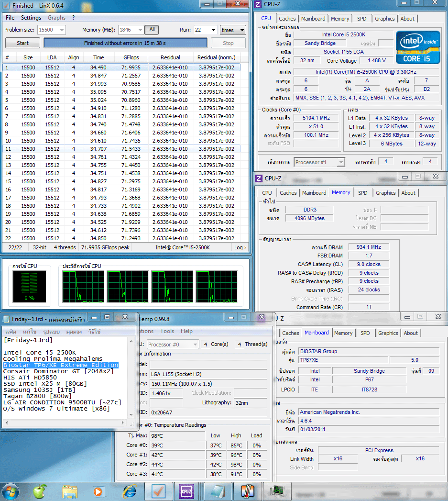The image size is (448, 501).
Task: Open Graphics tab in the Memory CPU-Z window
Action: tap(385, 193)
